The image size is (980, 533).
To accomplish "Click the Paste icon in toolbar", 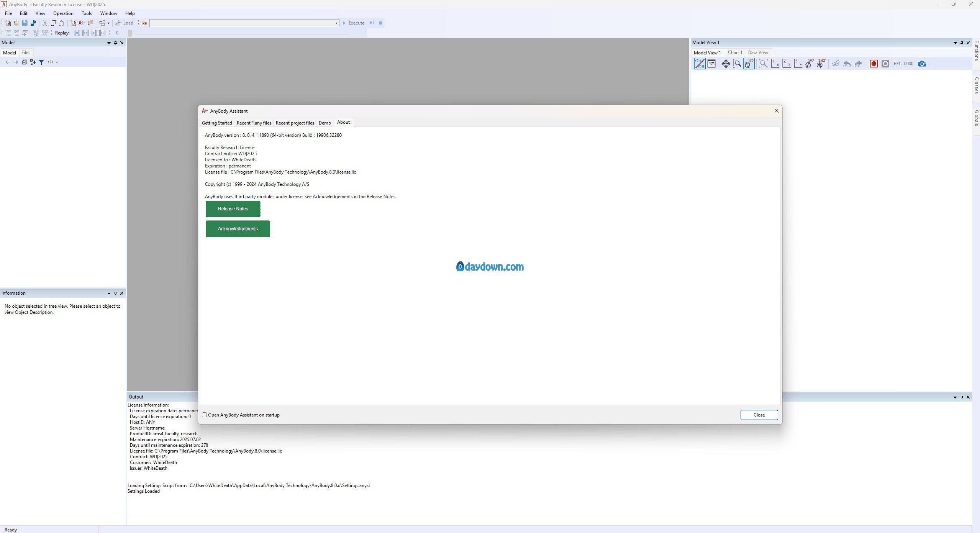I will point(61,23).
